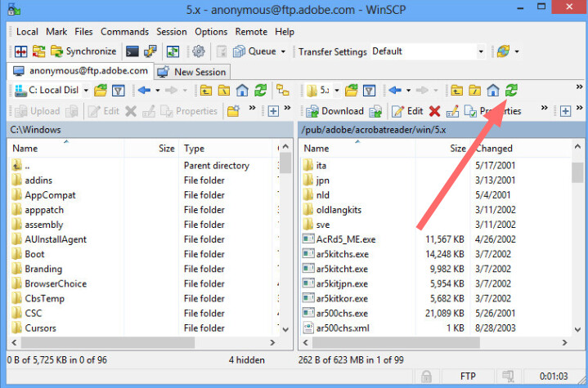
Task: Delete selected remote file with red X
Action: tap(434, 111)
